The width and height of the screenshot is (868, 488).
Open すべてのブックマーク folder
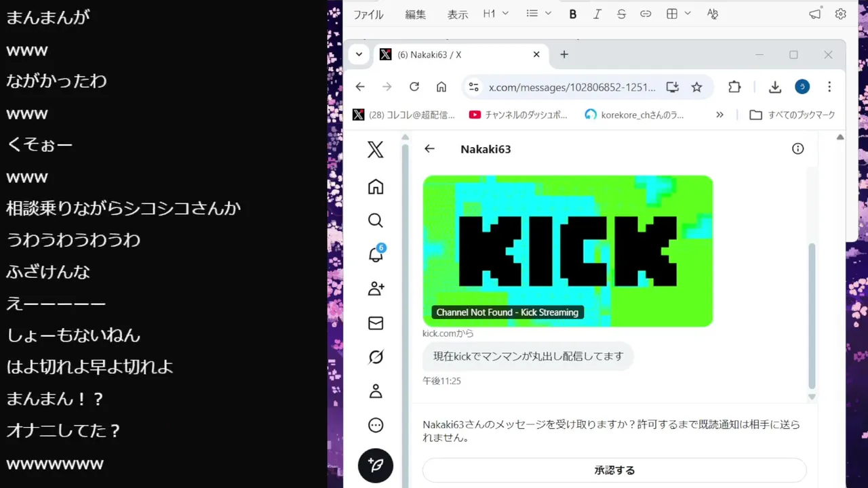[x=793, y=115]
